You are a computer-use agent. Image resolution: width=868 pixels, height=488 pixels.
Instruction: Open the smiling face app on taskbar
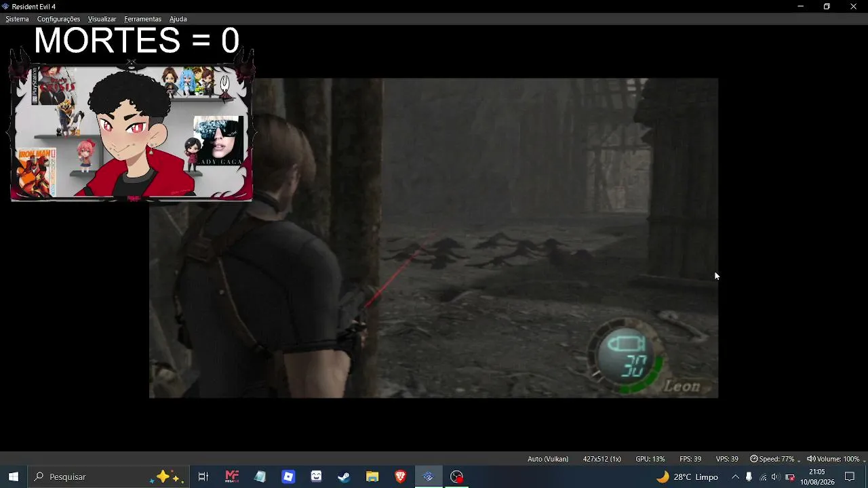(316, 476)
